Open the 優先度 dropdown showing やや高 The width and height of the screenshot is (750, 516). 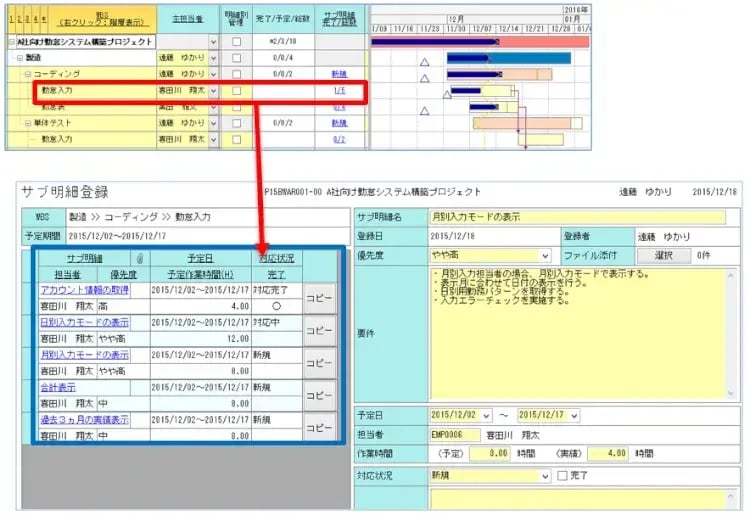pyautogui.click(x=544, y=256)
